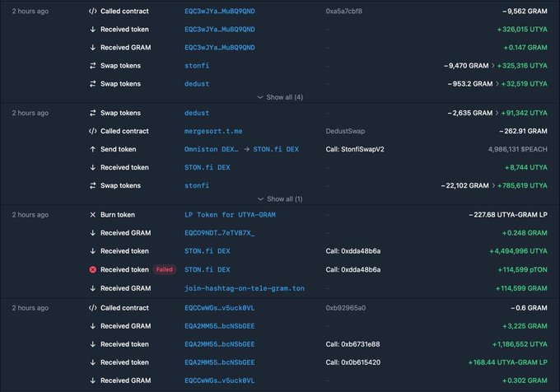Open EQC3wJYa link on +326,015 UTYA row
This screenshot has width=560, height=392.
point(220,30)
